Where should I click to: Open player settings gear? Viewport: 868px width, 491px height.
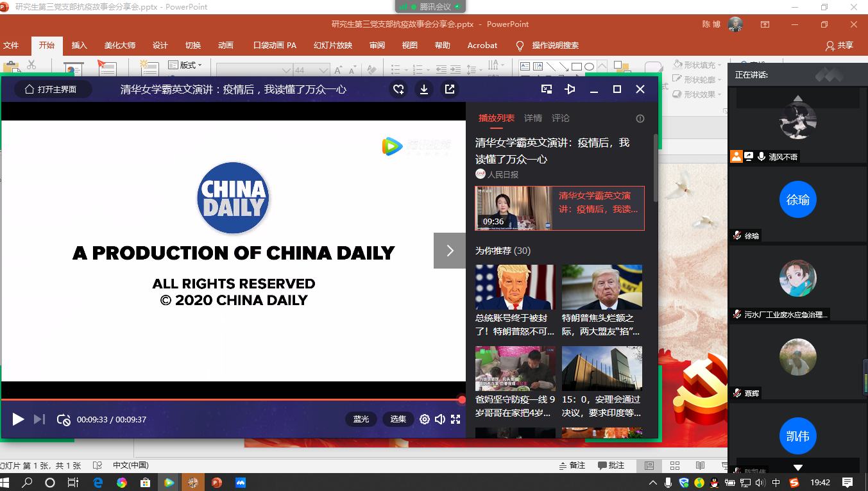(424, 419)
